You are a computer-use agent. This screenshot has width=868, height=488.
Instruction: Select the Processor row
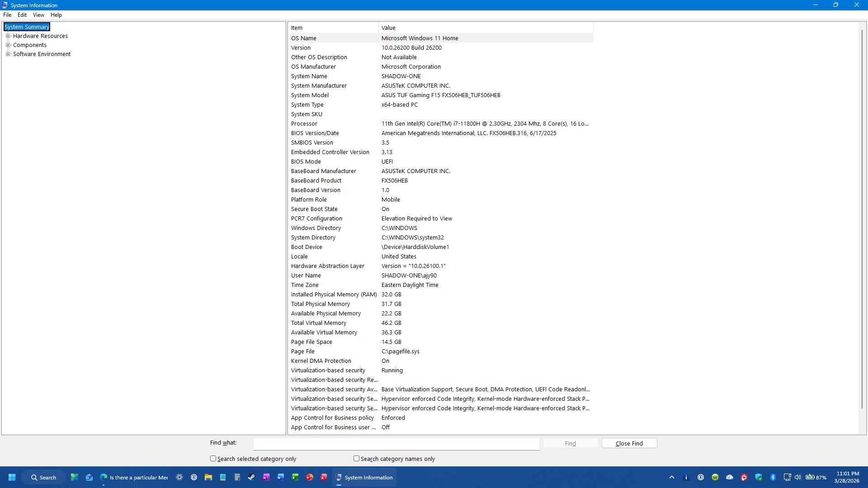click(x=441, y=123)
